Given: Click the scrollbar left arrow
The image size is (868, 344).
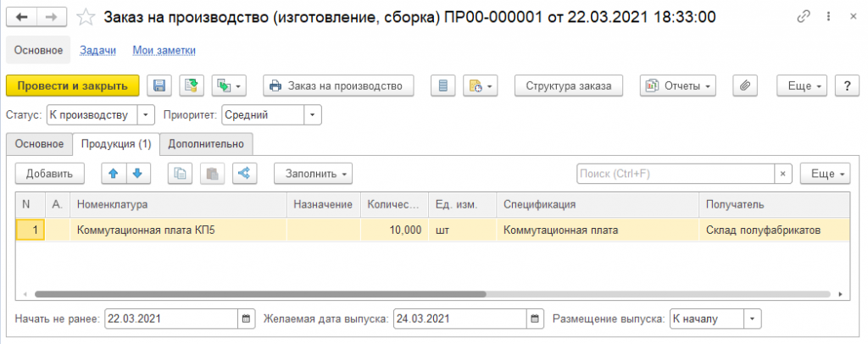Looking at the screenshot, I should (x=25, y=294).
